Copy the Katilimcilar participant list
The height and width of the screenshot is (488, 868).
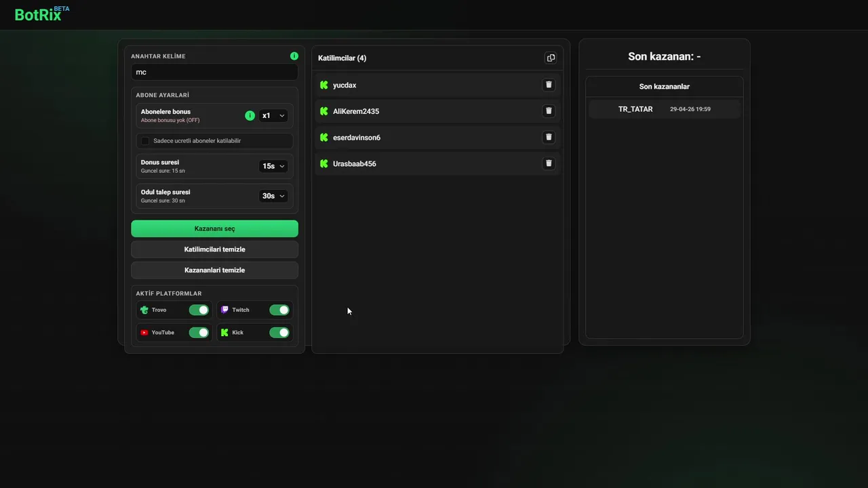pyautogui.click(x=551, y=58)
